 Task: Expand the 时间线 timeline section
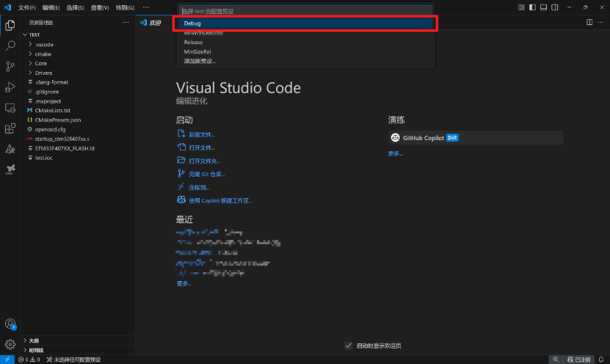click(x=78, y=350)
